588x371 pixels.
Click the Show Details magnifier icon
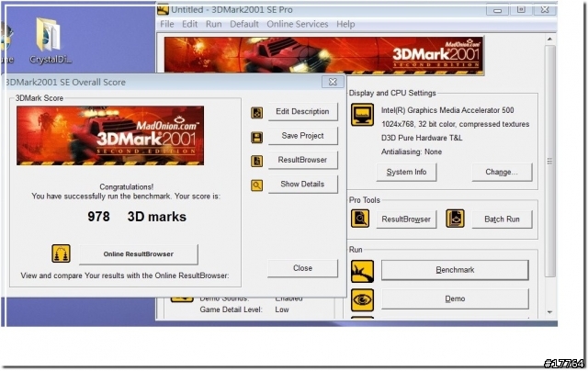point(257,185)
